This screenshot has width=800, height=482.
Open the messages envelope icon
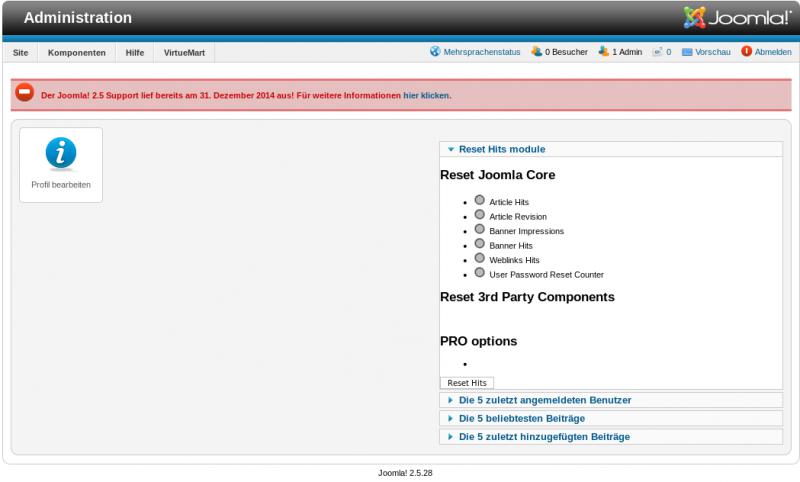pyautogui.click(x=657, y=52)
